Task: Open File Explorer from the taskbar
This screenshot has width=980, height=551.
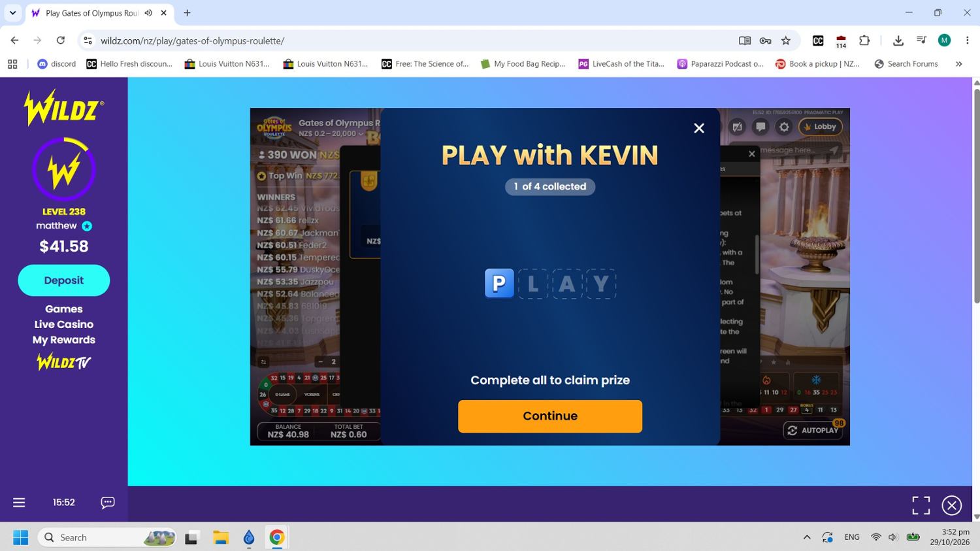Action: (x=221, y=537)
